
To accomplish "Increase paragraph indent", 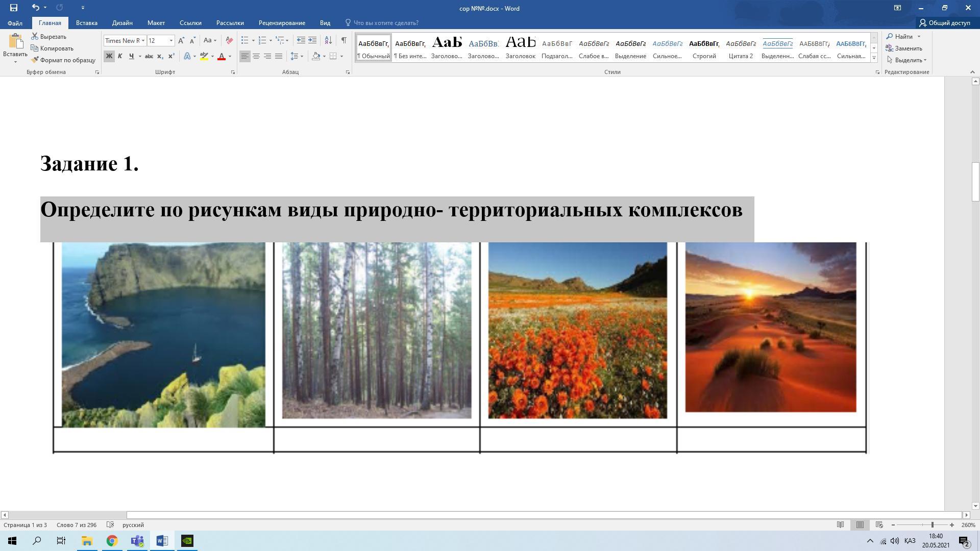I will pyautogui.click(x=312, y=40).
